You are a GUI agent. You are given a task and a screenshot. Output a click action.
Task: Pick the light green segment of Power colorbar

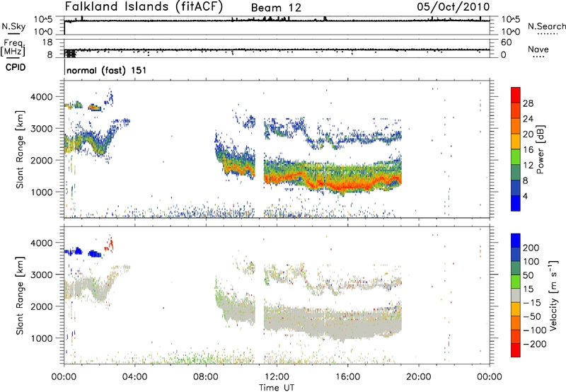[x=516, y=157]
